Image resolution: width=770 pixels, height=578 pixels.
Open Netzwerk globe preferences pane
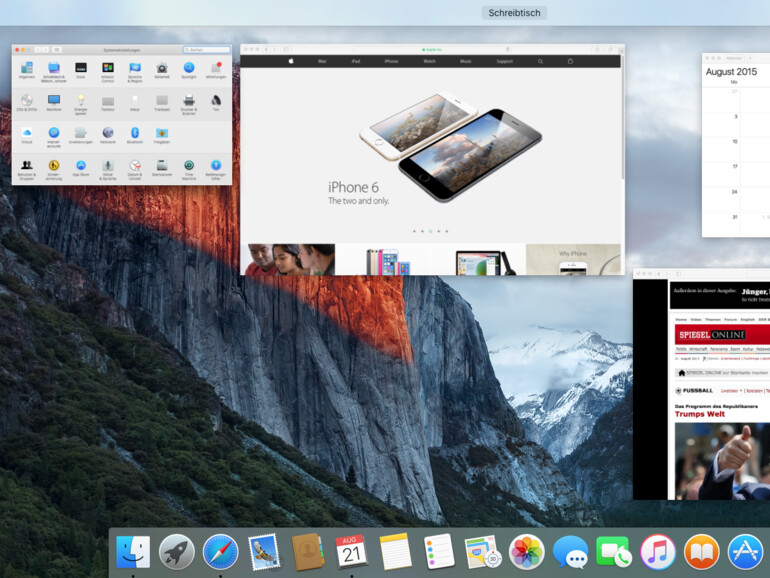(x=108, y=135)
